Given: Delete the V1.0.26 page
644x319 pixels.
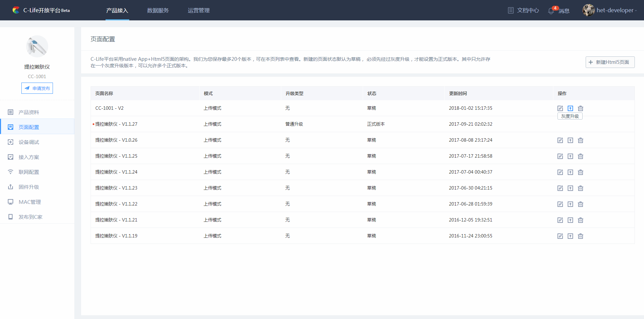Looking at the screenshot, I should coord(581,140).
